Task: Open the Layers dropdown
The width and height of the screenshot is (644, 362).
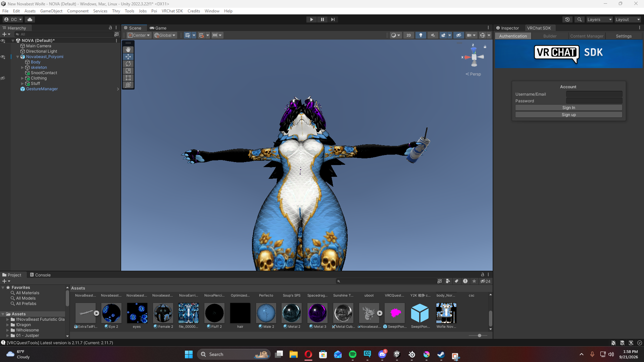Action: [599, 19]
